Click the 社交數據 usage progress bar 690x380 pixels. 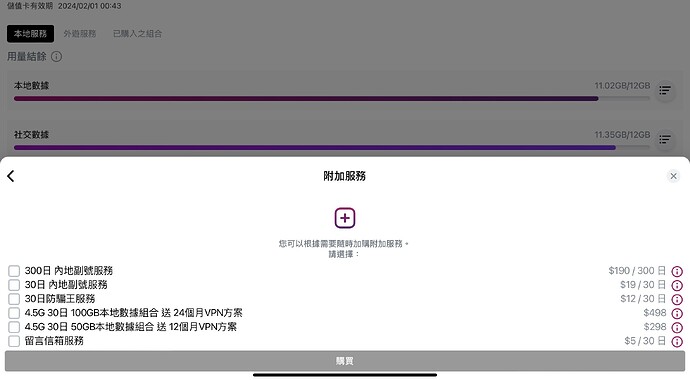pos(332,148)
